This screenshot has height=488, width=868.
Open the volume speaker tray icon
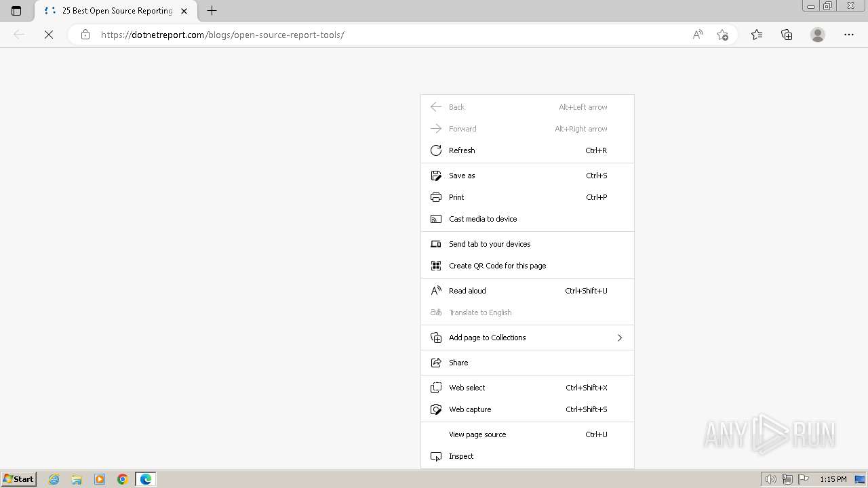(x=770, y=479)
